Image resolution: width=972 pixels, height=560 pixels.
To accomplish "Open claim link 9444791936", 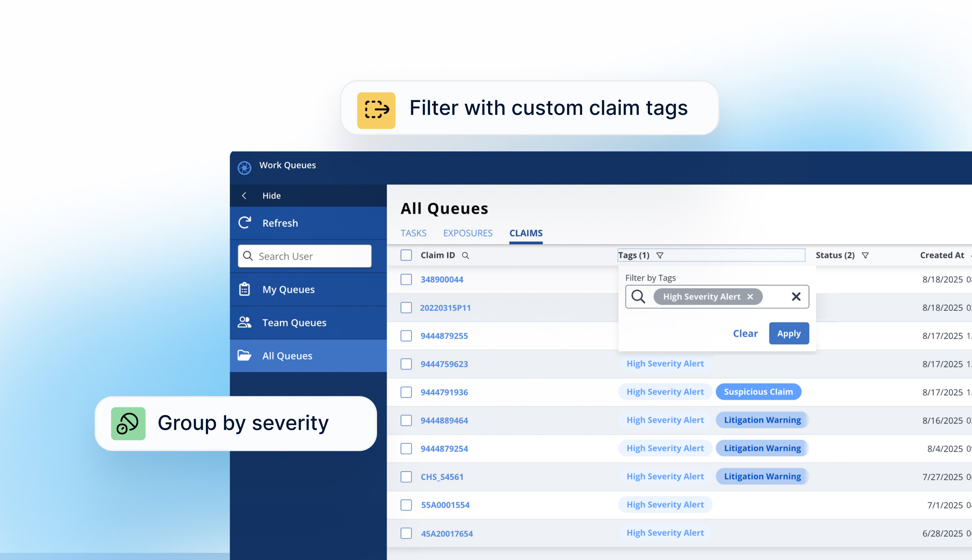I will [444, 392].
